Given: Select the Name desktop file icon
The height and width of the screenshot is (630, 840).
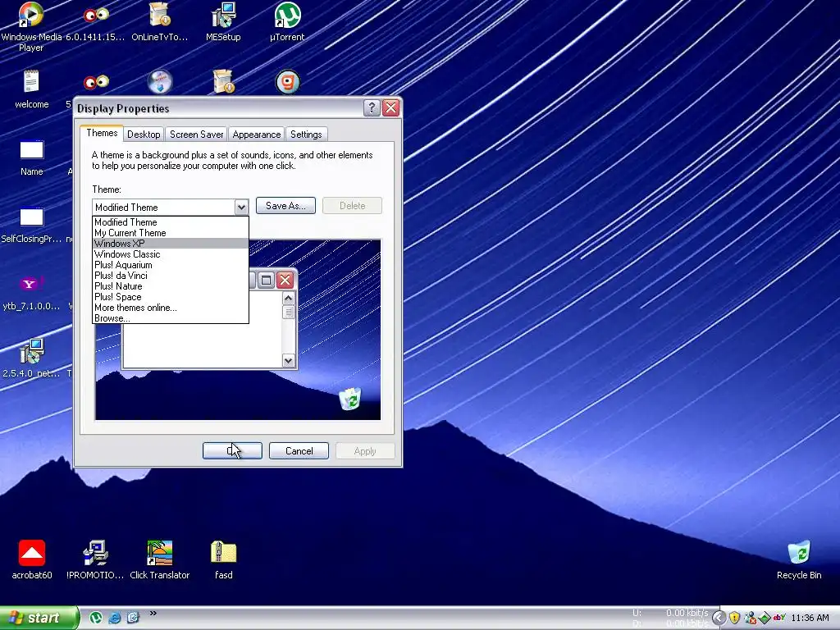Looking at the screenshot, I should pyautogui.click(x=32, y=158).
